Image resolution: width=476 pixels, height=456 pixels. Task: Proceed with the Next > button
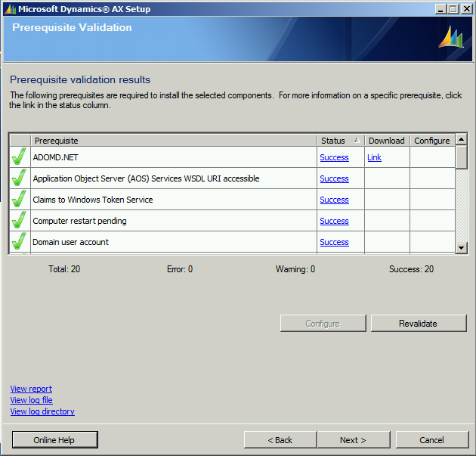[354, 439]
